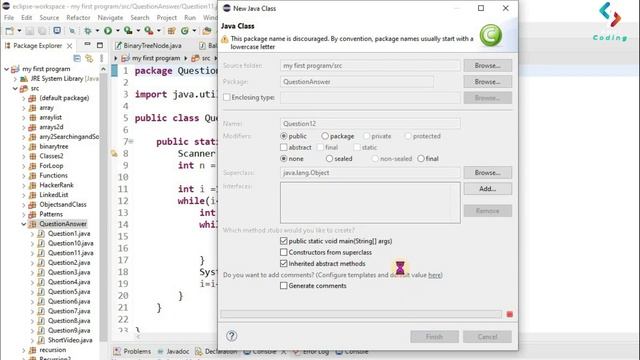This screenshot has height=360, width=640.
Task: Minimize the Package Explorer view
Action: (87, 45)
